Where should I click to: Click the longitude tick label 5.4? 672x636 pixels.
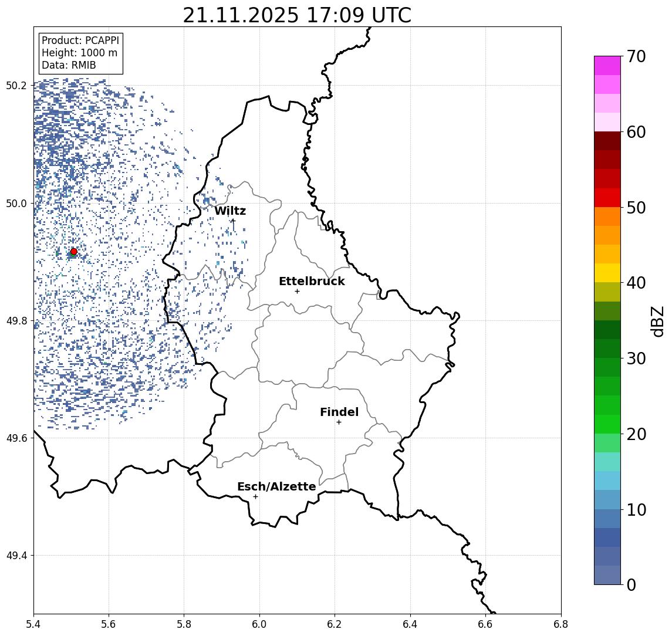tap(33, 624)
